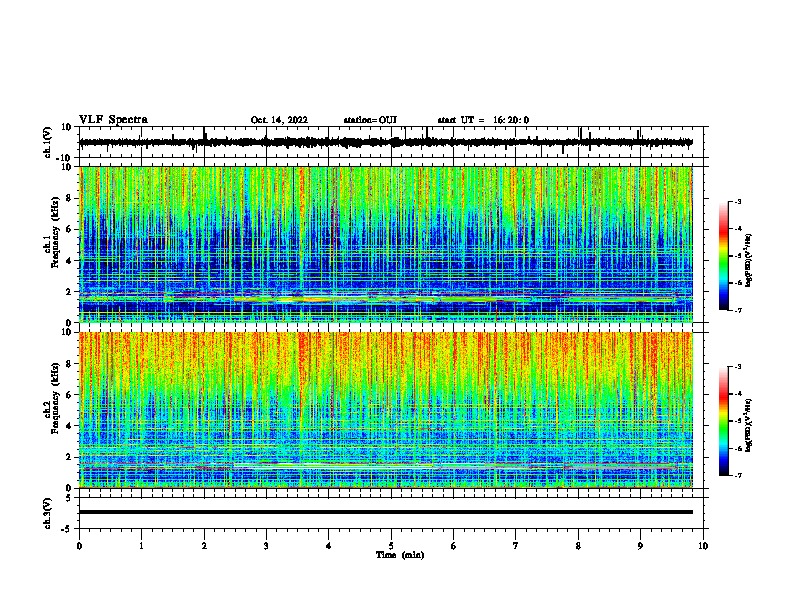Click the "1" time axis tick label
The image size is (792, 612).
(x=141, y=546)
